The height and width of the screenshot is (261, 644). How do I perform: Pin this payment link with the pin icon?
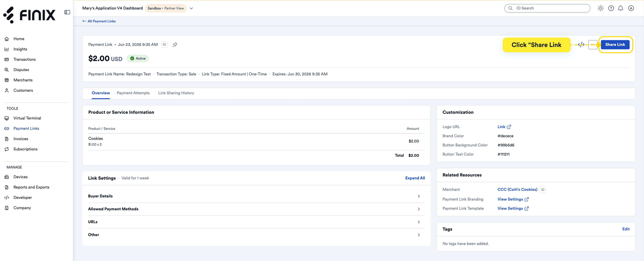[x=175, y=45]
